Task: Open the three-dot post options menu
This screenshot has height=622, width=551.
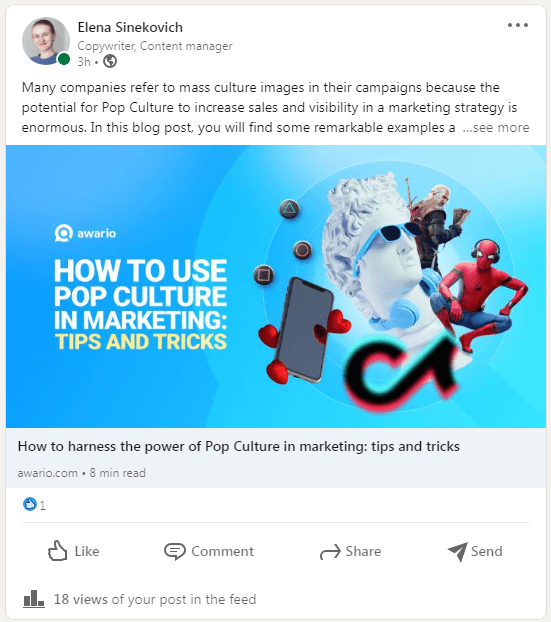Action: [x=518, y=25]
